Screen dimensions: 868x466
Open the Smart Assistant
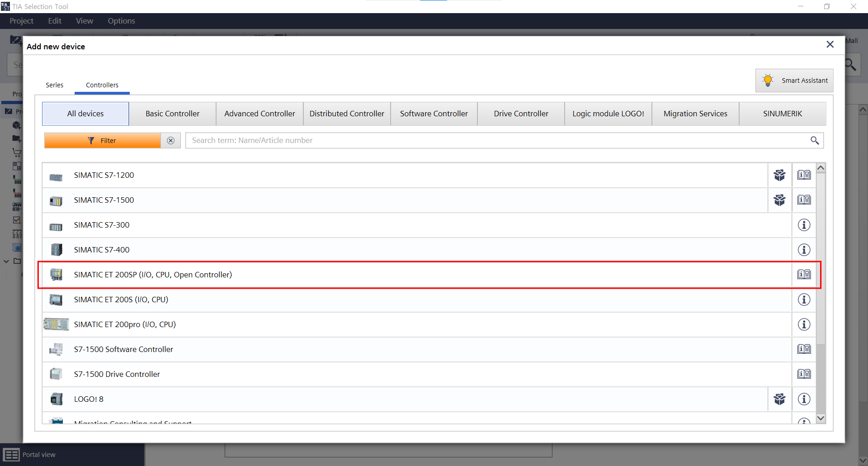pyautogui.click(x=794, y=81)
